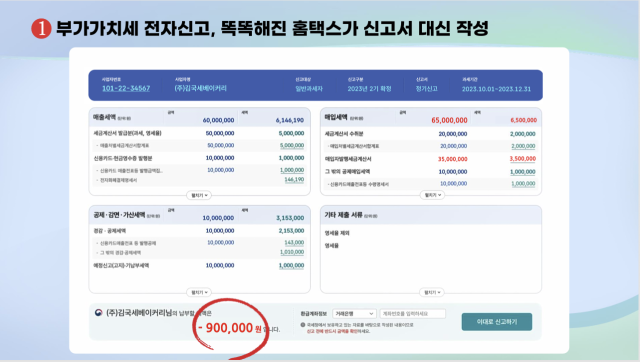Click the company name (주)김국세베이커리 in header
Screen dimensions: 640x362
coord(200,88)
